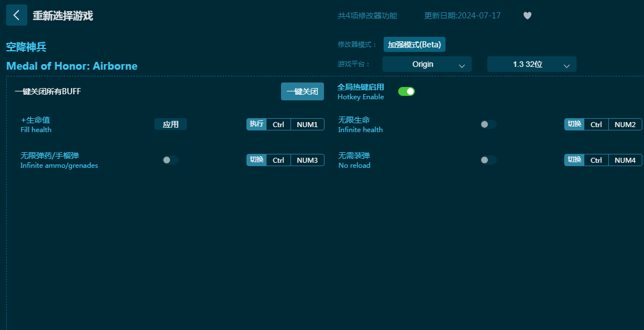Click the 一键关闭所有BUFF label
This screenshot has width=644, height=330.
point(48,91)
